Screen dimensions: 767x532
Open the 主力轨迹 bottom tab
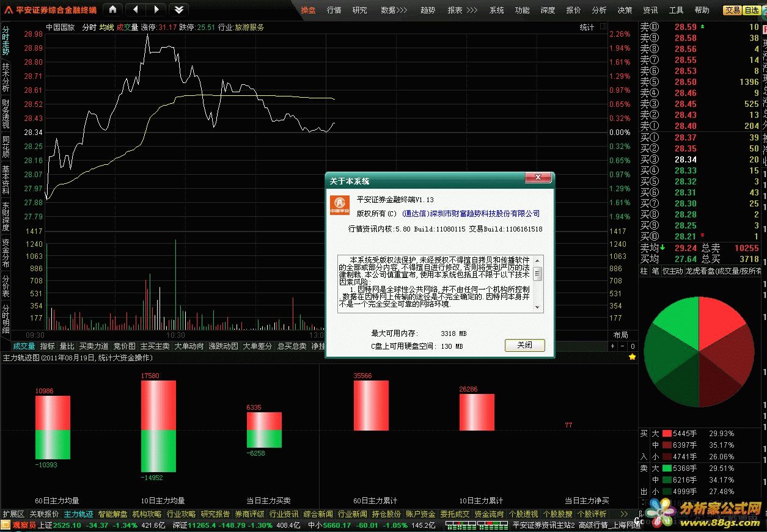[78, 514]
